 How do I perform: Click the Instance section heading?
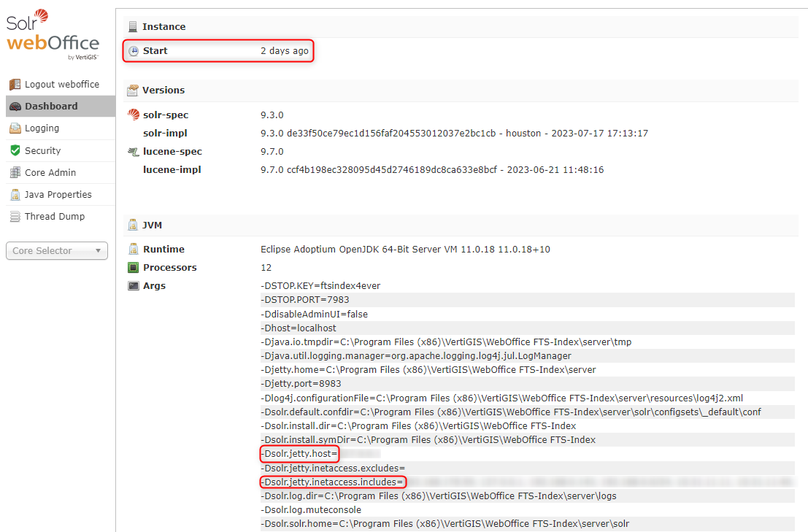click(x=164, y=26)
